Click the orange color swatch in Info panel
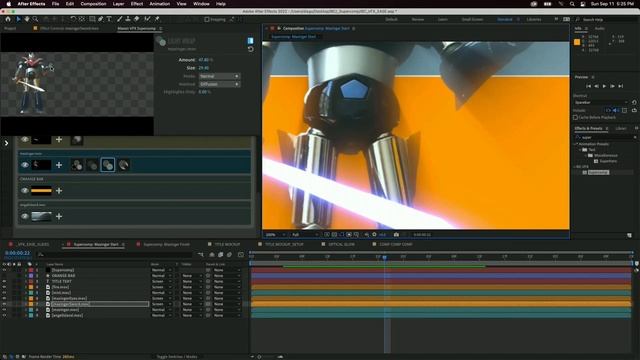The image size is (640, 360). [577, 42]
